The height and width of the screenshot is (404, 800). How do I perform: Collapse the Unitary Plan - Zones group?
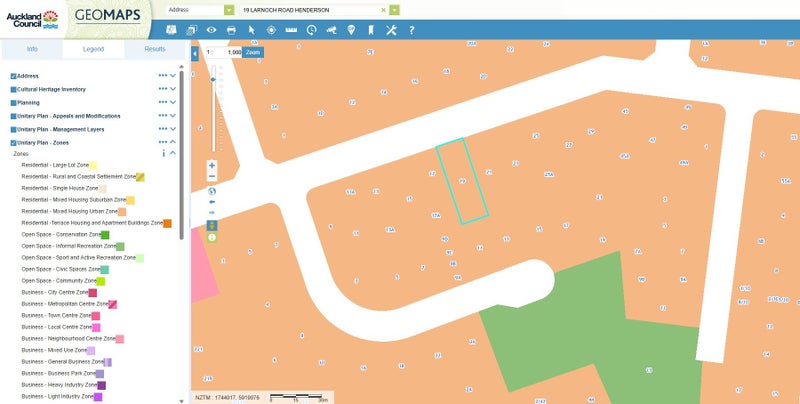point(173,142)
